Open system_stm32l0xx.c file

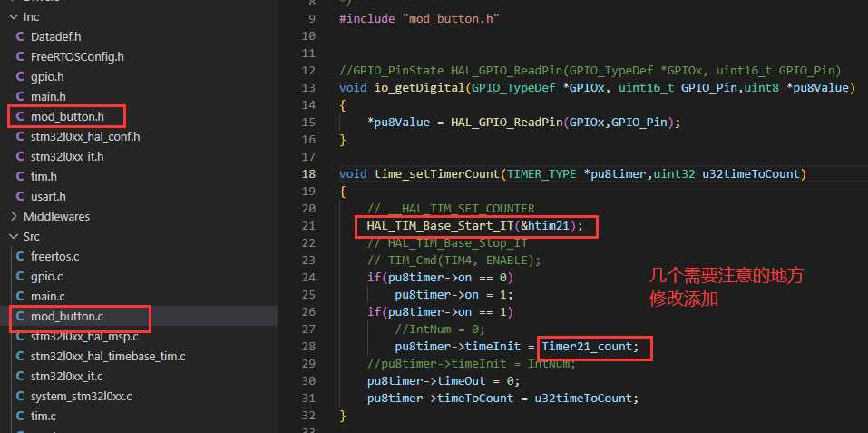(81, 396)
